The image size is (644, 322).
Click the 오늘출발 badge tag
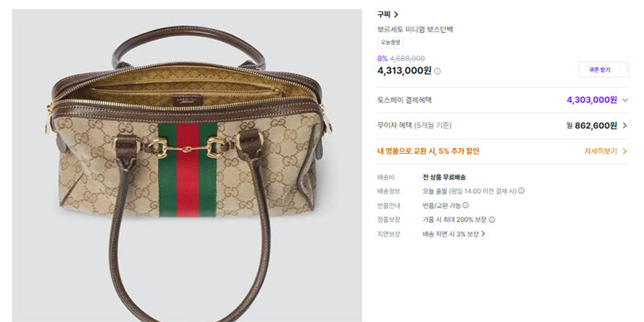[390, 43]
